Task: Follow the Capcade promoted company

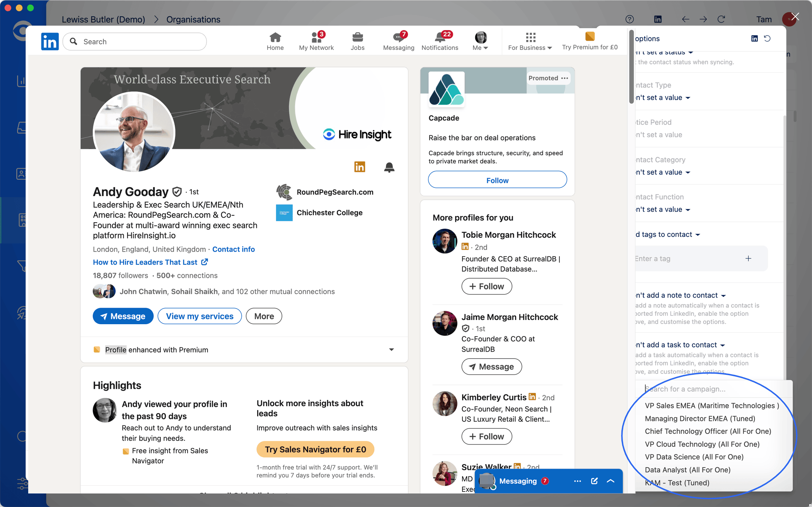Action: tap(497, 180)
